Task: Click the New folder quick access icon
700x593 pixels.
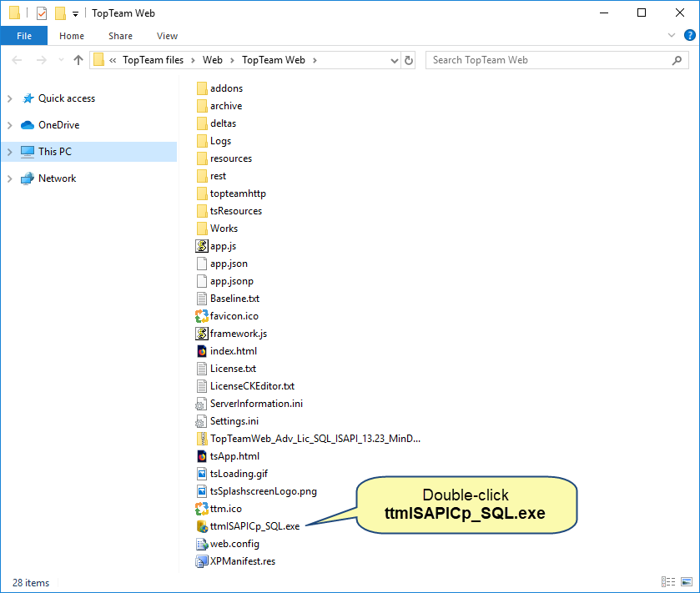Action: click(x=60, y=13)
